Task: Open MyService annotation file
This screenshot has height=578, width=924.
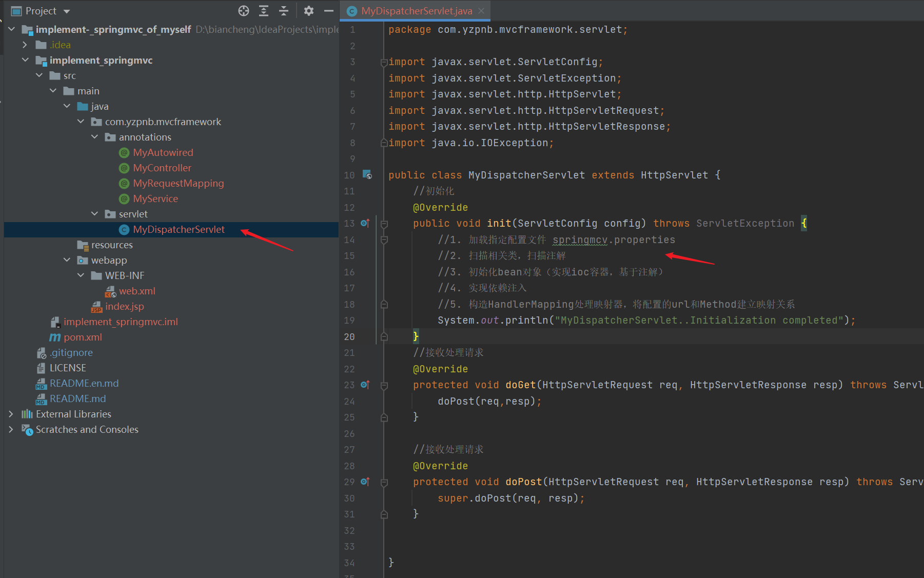Action: pyautogui.click(x=155, y=198)
